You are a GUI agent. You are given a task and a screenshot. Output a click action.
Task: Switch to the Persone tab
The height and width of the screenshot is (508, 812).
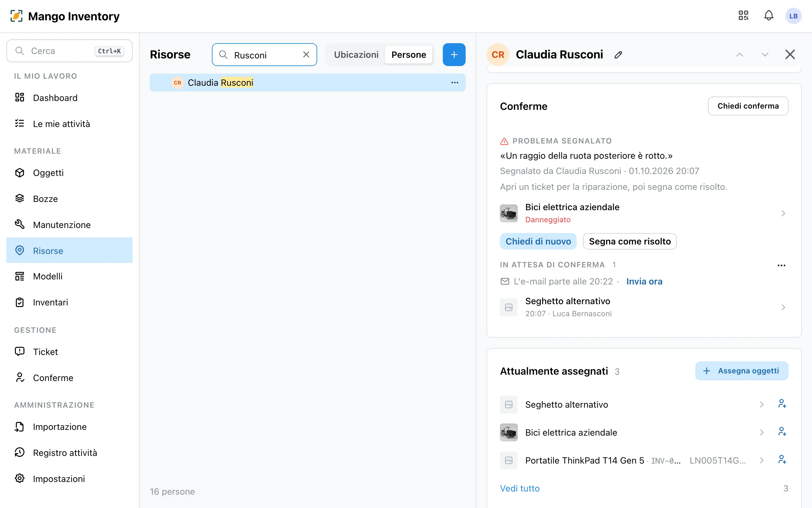point(409,54)
